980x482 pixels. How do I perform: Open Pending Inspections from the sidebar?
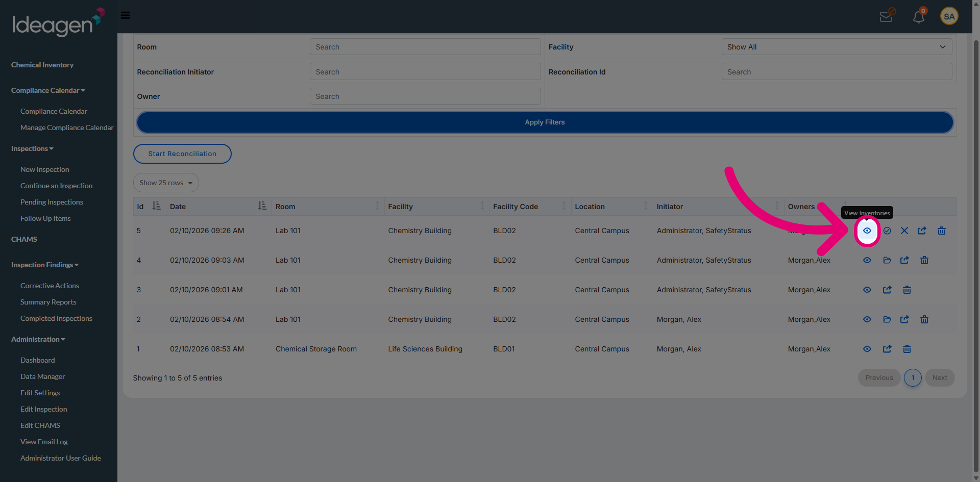pos(52,202)
